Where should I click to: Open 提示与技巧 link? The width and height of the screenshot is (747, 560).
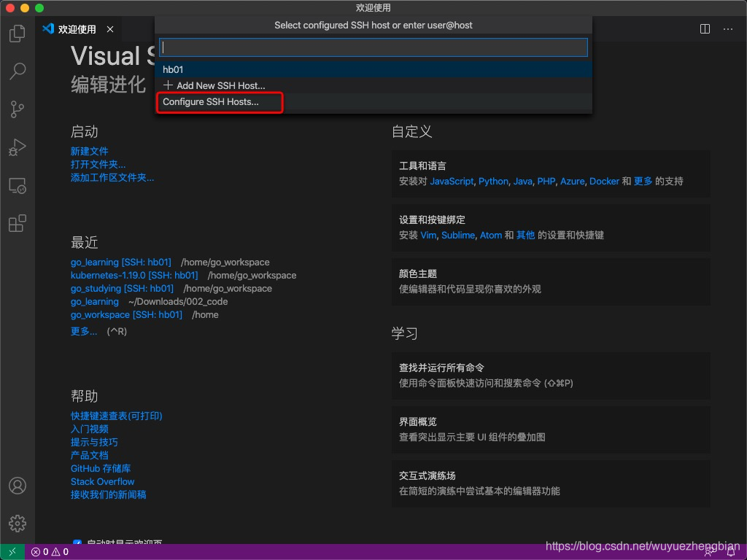point(94,443)
